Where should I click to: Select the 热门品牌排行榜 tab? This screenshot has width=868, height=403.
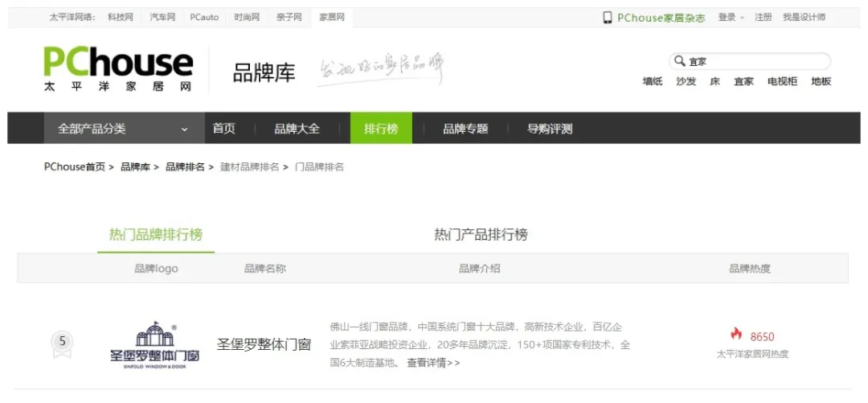click(x=156, y=235)
